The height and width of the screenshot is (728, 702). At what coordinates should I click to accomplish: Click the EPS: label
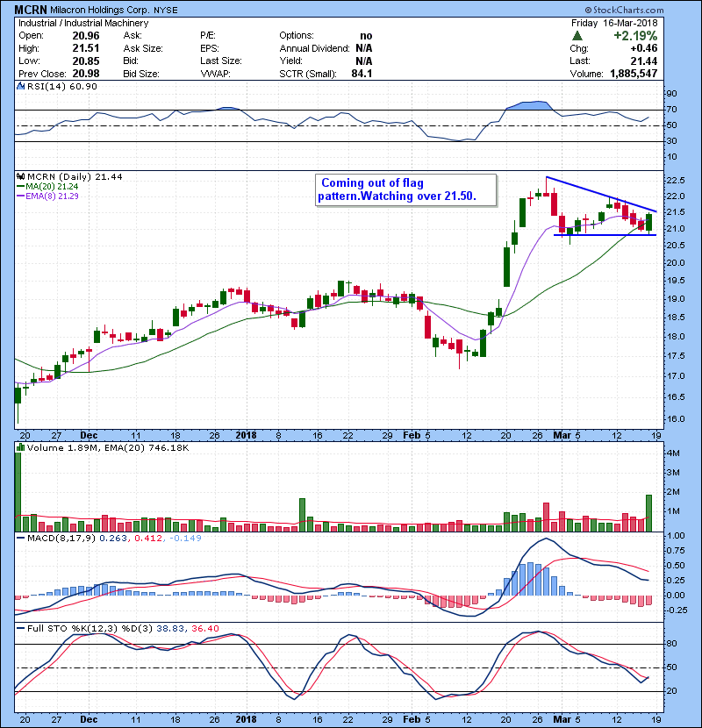point(210,48)
